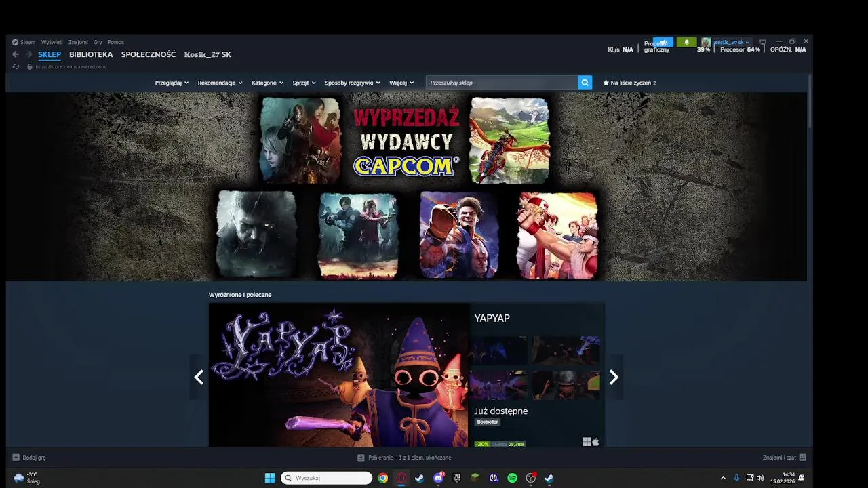Click the Dodaj grę plus icon
This screenshot has width=868, height=488.
(16, 457)
